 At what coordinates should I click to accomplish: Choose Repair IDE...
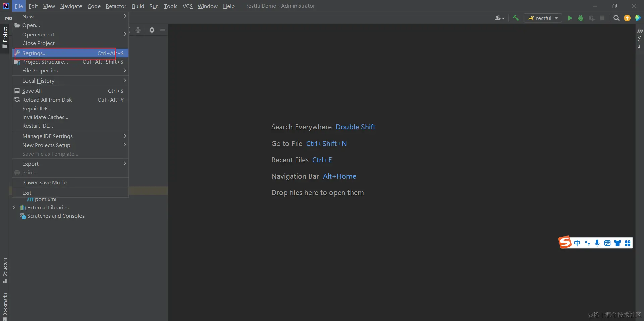[x=70, y=108]
